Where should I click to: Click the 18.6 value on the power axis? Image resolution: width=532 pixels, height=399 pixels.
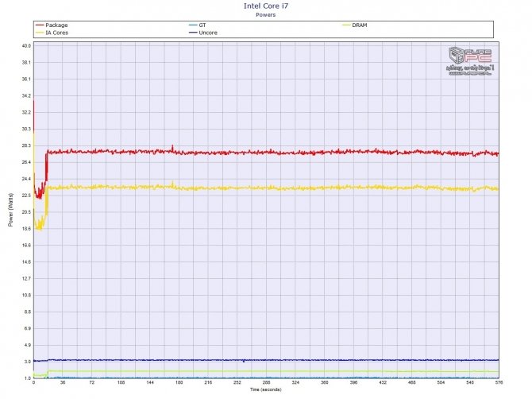click(x=26, y=229)
